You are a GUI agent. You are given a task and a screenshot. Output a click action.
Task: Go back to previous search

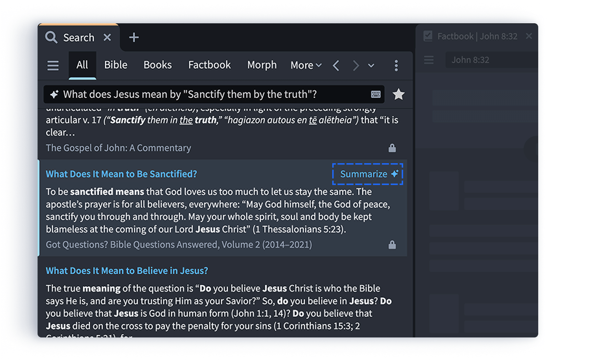[336, 65]
